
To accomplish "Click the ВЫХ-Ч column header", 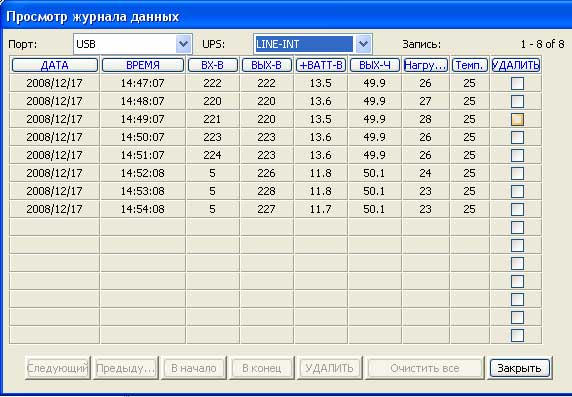I will [x=375, y=65].
